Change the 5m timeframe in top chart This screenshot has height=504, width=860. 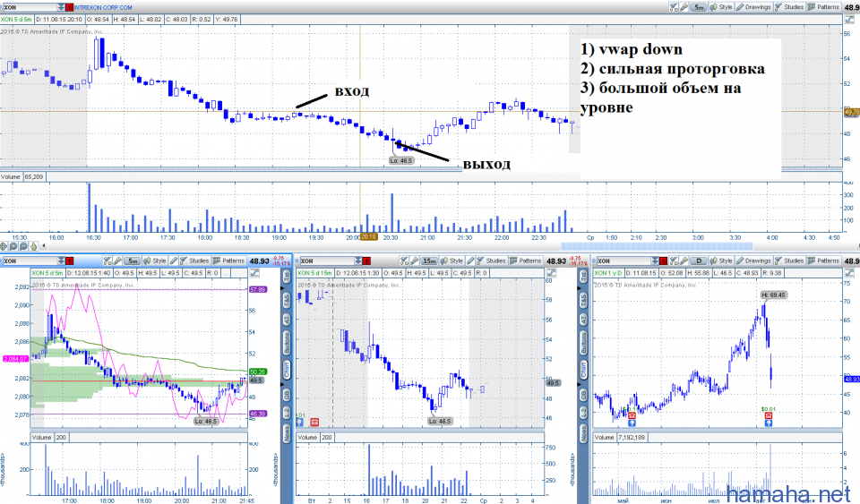(698, 7)
